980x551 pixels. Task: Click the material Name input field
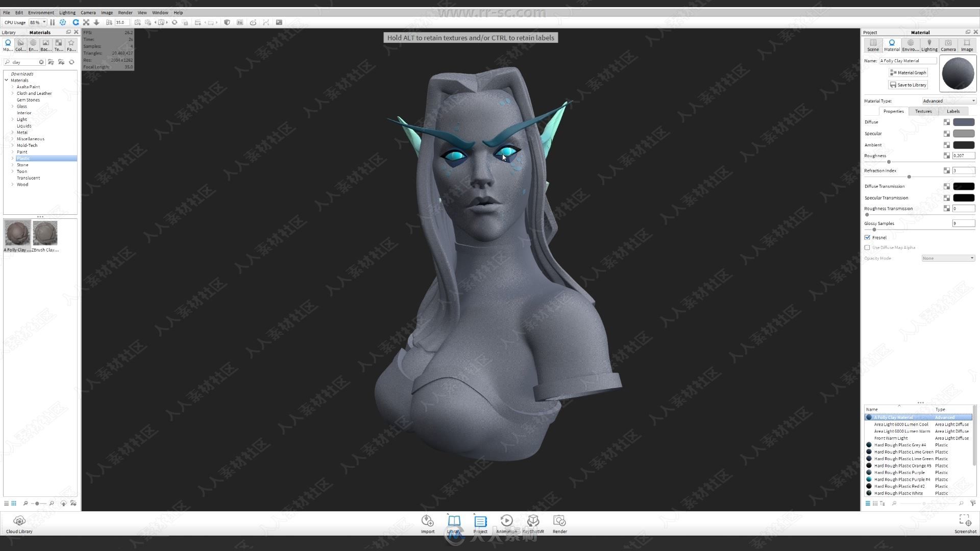tap(908, 61)
